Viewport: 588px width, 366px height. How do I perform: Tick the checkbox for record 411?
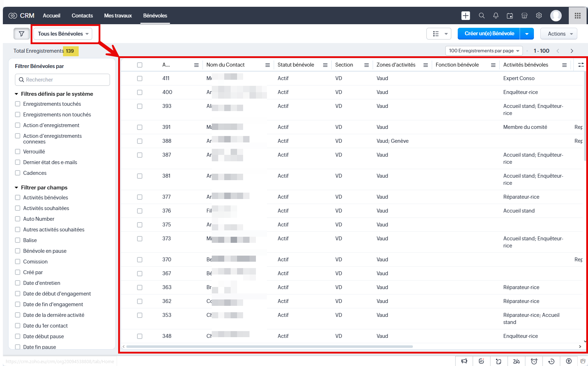(140, 78)
